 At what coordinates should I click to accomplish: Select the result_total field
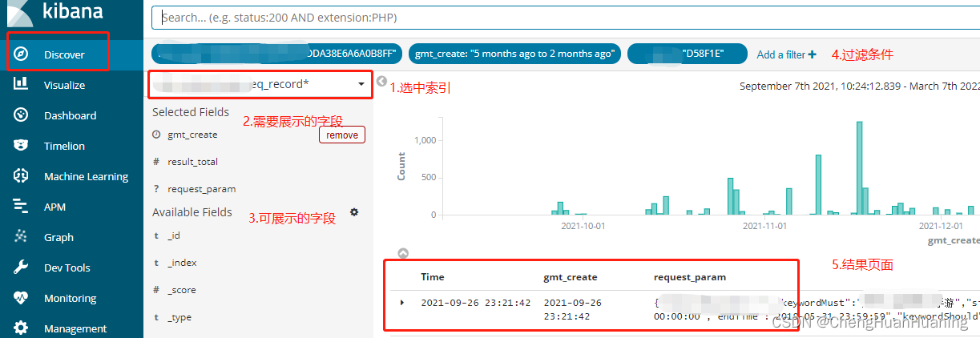click(192, 162)
